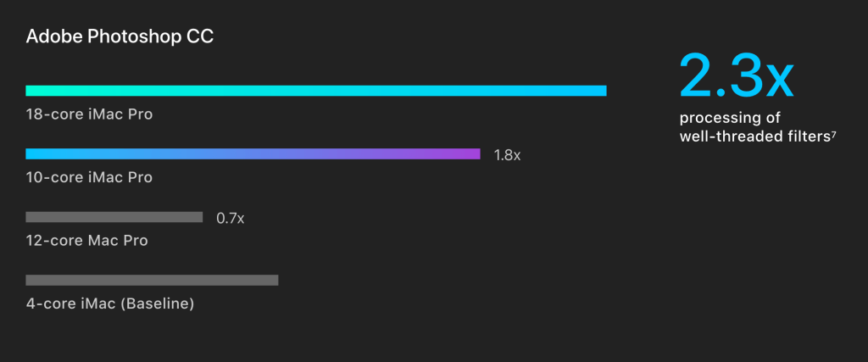
Task: Click the teal left end of 18-core bar
Action: 34,91
